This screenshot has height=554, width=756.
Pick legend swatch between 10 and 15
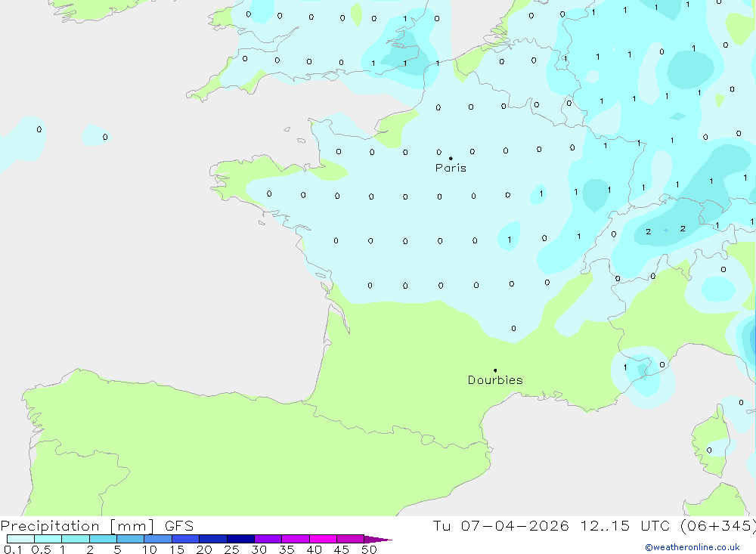(158, 539)
